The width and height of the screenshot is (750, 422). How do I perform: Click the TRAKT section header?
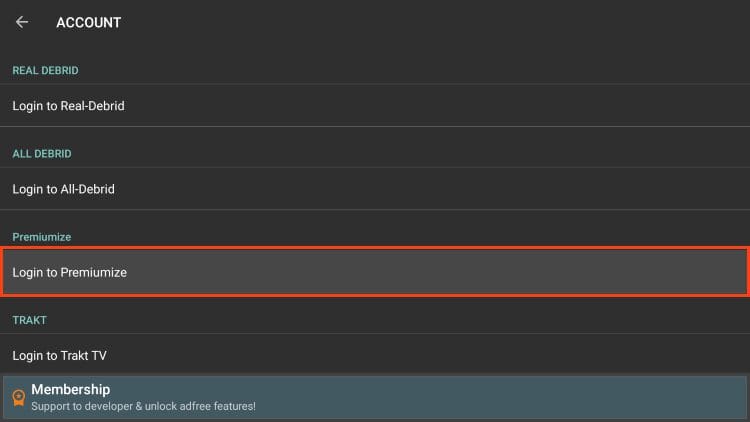tap(29, 320)
